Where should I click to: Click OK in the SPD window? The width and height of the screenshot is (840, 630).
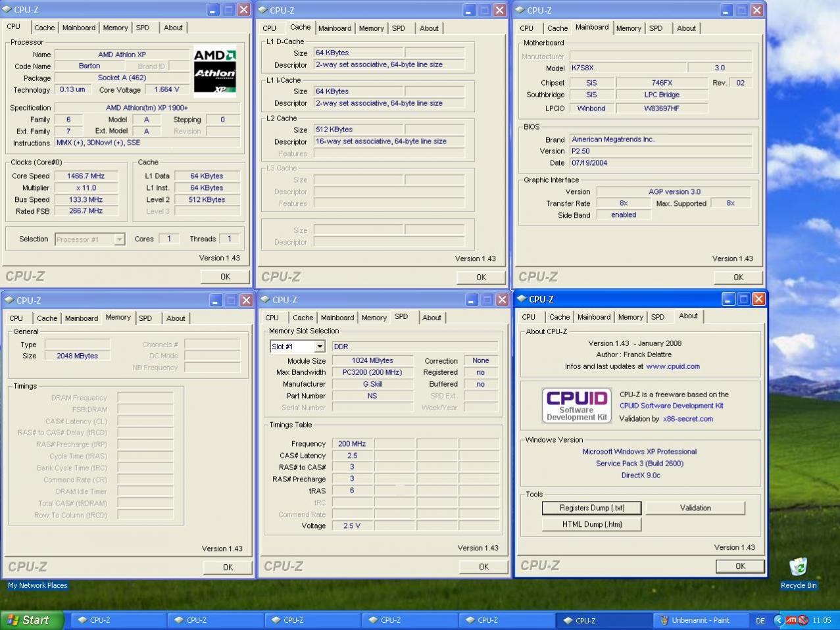(x=483, y=566)
